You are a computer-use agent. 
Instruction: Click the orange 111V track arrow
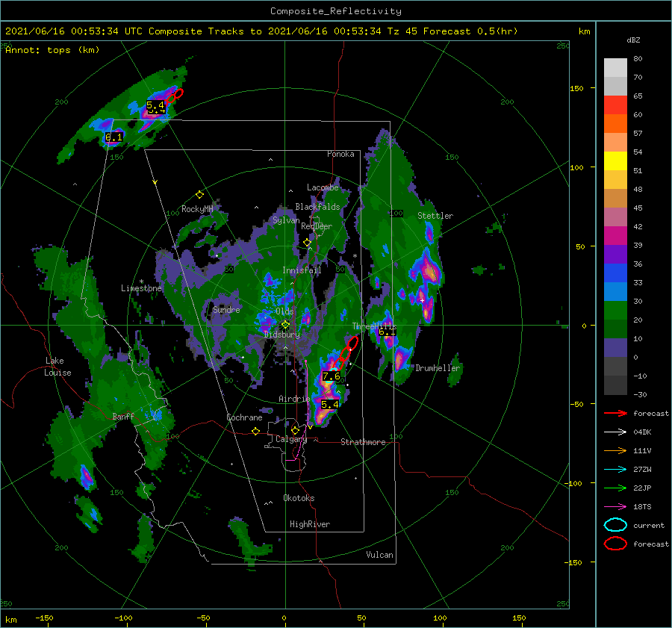click(x=615, y=450)
